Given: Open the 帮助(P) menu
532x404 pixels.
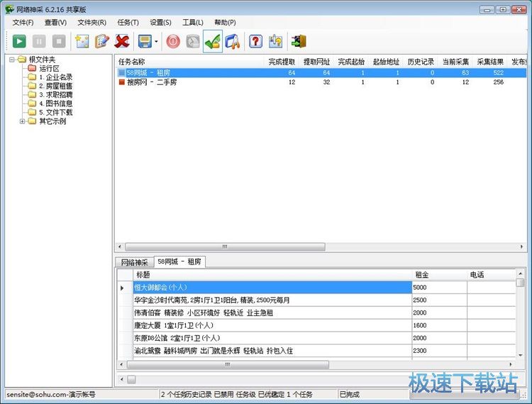Looking at the screenshot, I should click(225, 23).
